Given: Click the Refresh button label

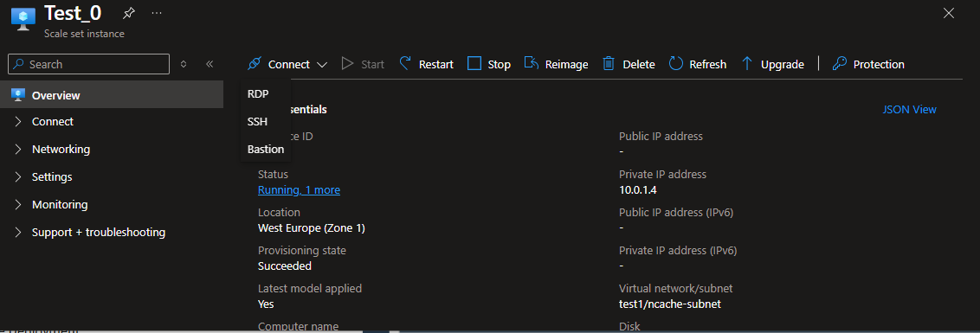Looking at the screenshot, I should coord(708,64).
